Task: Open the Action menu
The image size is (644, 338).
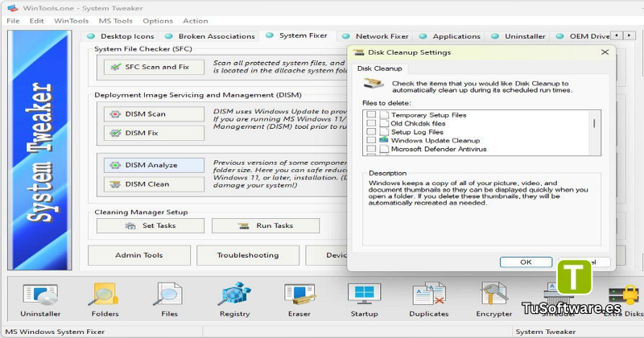Action: click(x=195, y=21)
